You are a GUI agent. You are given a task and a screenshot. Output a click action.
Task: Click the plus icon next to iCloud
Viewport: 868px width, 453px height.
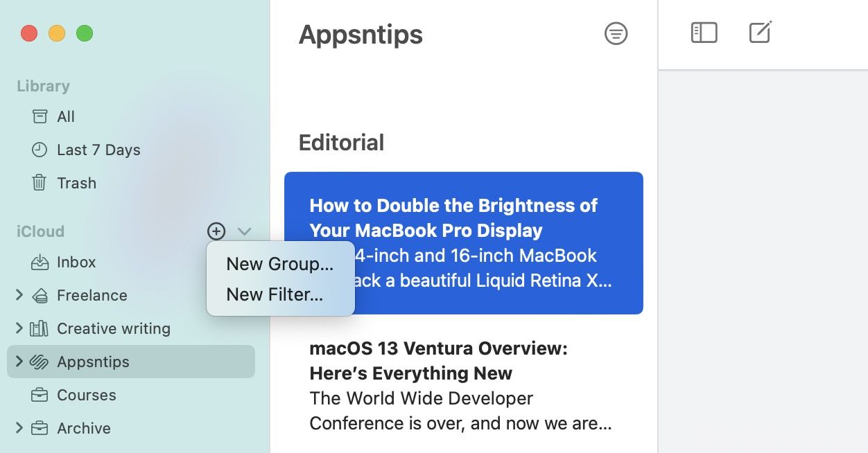click(216, 231)
